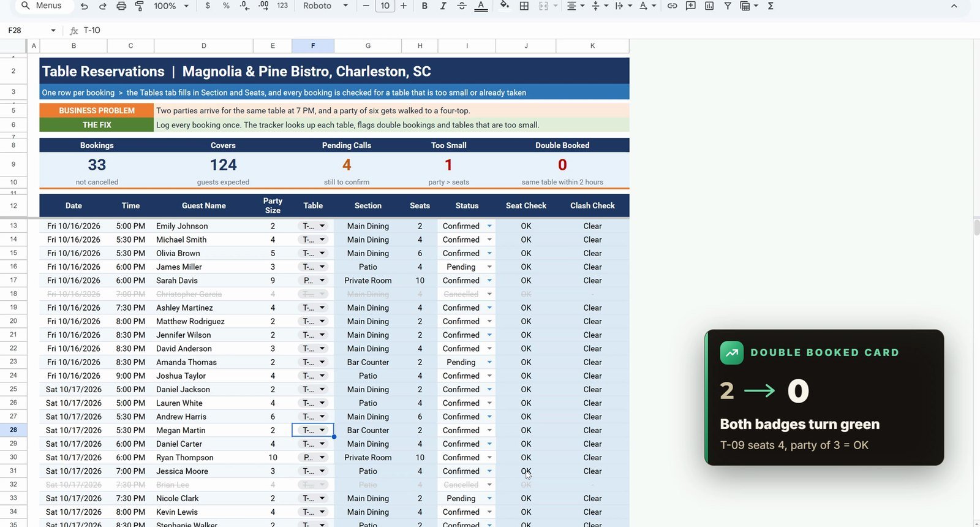The image size is (980, 527).
Task: Open the Name box dropdown arrow
Action: tap(53, 30)
